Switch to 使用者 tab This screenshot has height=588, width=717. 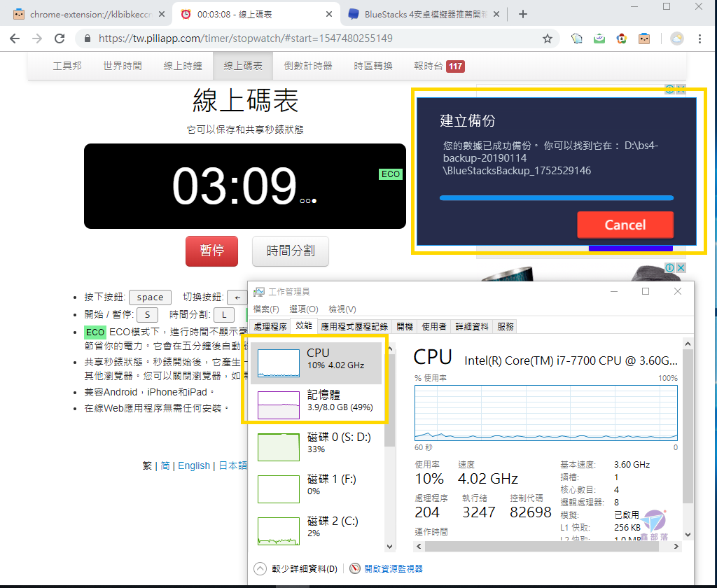(x=434, y=326)
